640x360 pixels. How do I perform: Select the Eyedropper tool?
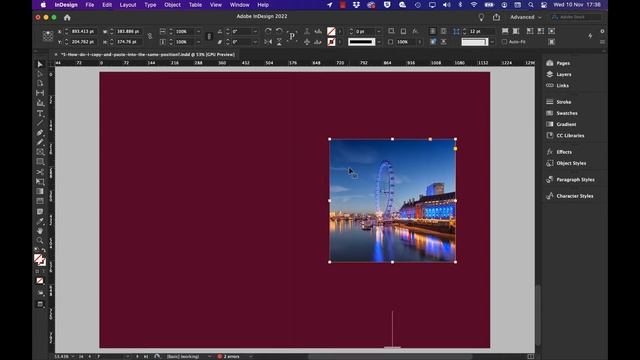coord(40,221)
